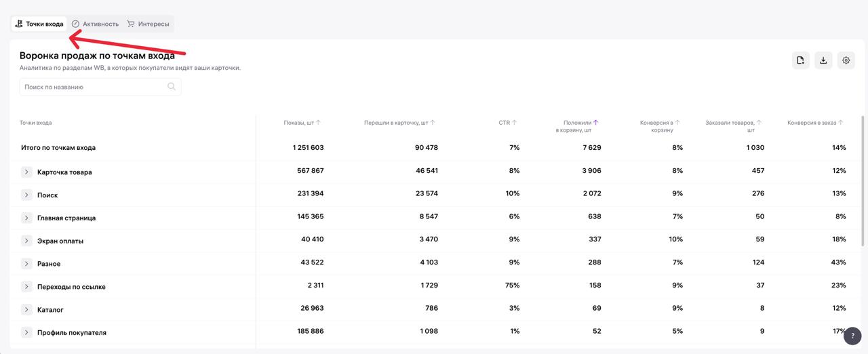Click the download icon button
Screen dimensions: 868x354
coord(823,60)
